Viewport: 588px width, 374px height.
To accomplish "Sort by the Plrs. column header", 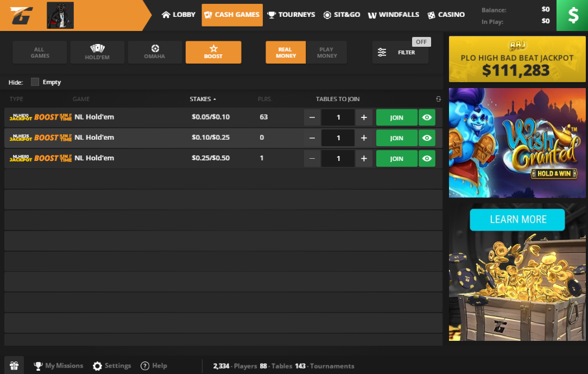I will pyautogui.click(x=265, y=99).
